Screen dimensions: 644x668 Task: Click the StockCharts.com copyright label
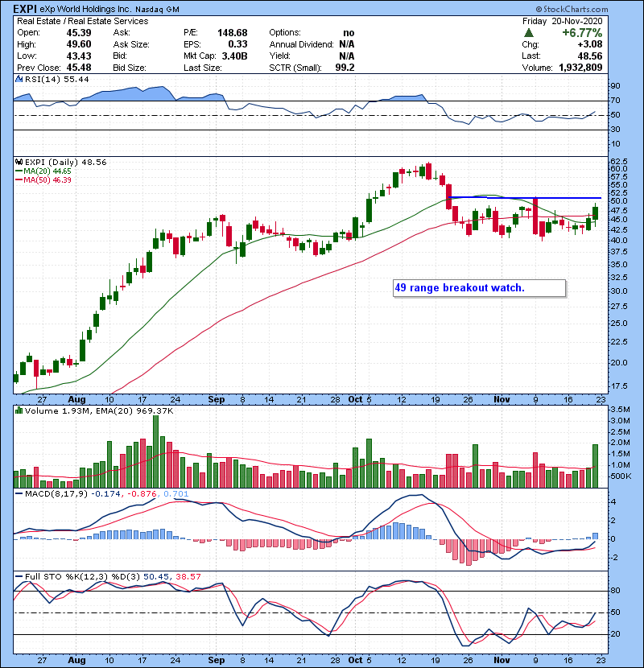click(572, 9)
